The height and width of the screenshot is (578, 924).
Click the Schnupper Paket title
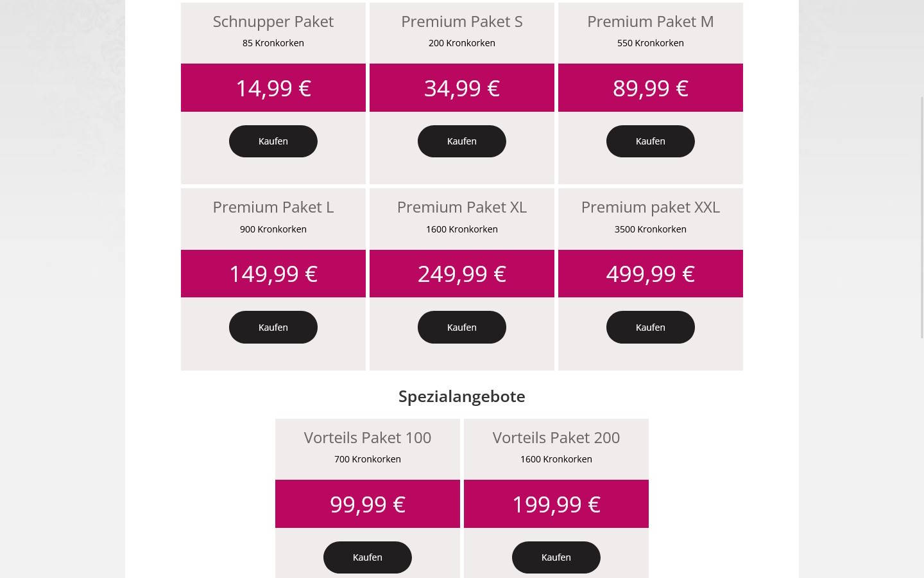273,21
